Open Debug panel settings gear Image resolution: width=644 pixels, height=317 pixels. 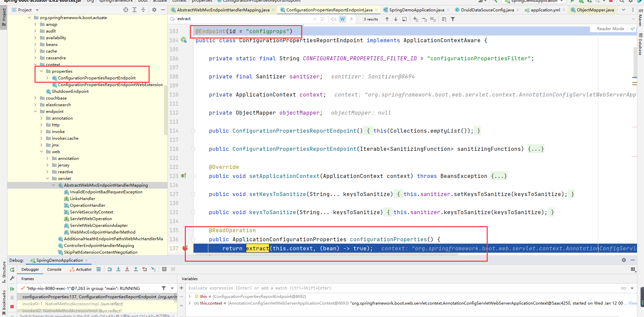coord(624,260)
